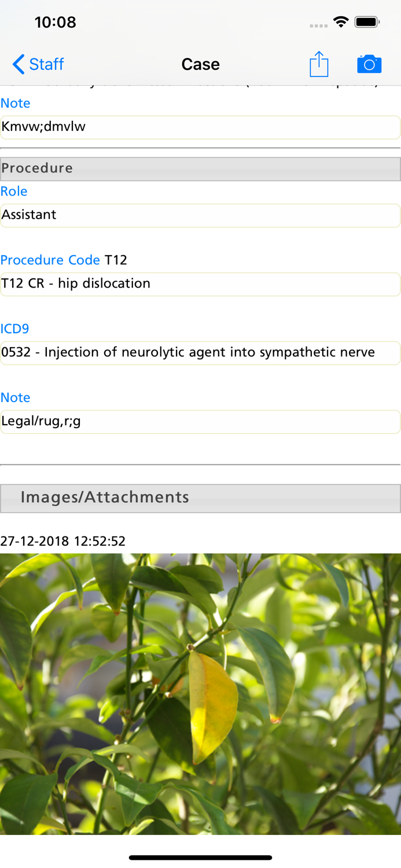
Task: Open the share icon in the navigation bar
Action: pyautogui.click(x=319, y=64)
